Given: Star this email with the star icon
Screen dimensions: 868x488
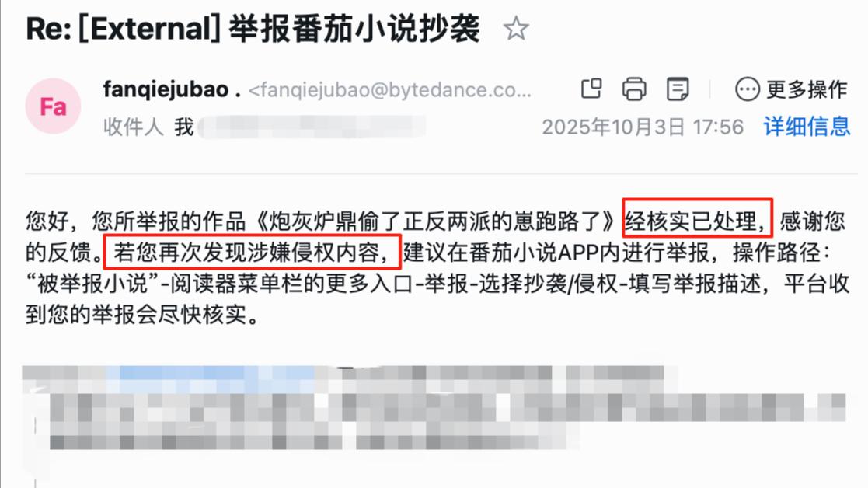Looking at the screenshot, I should [516, 29].
